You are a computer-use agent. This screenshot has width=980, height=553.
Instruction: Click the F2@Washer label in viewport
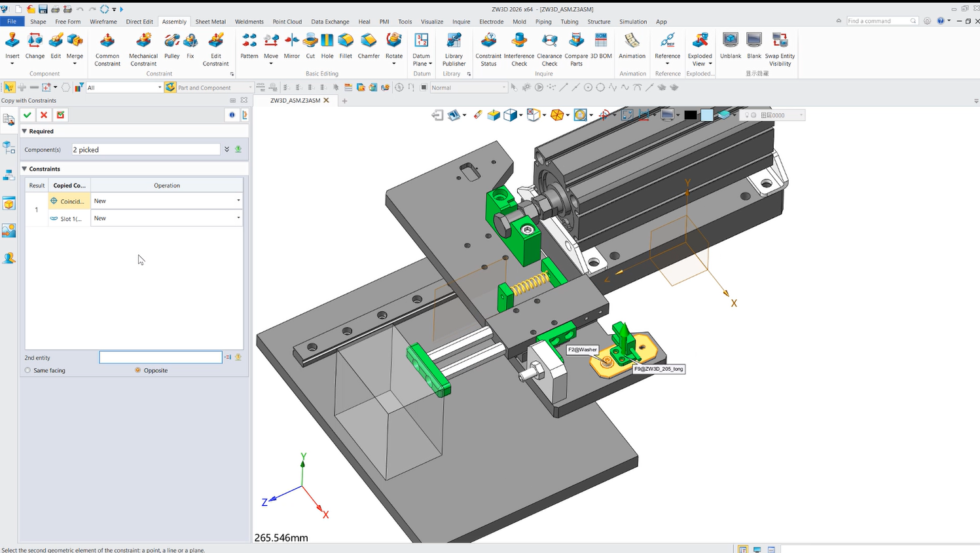coord(583,349)
